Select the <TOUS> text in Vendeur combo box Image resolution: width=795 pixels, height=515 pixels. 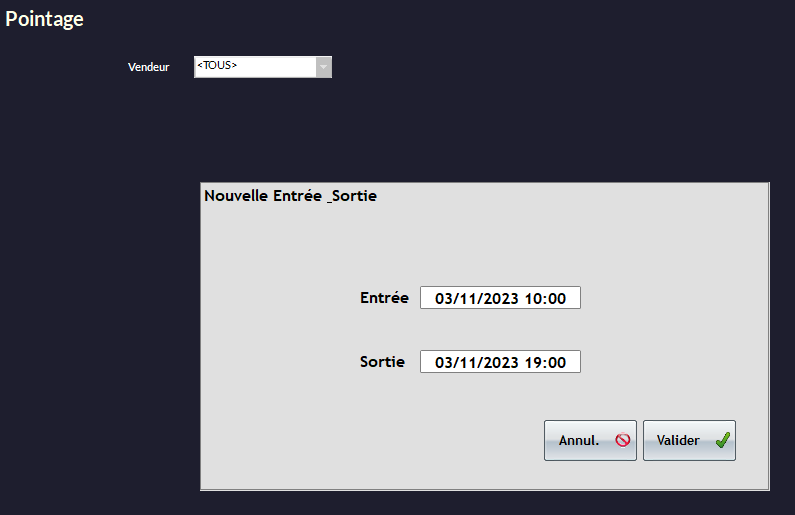(217, 66)
